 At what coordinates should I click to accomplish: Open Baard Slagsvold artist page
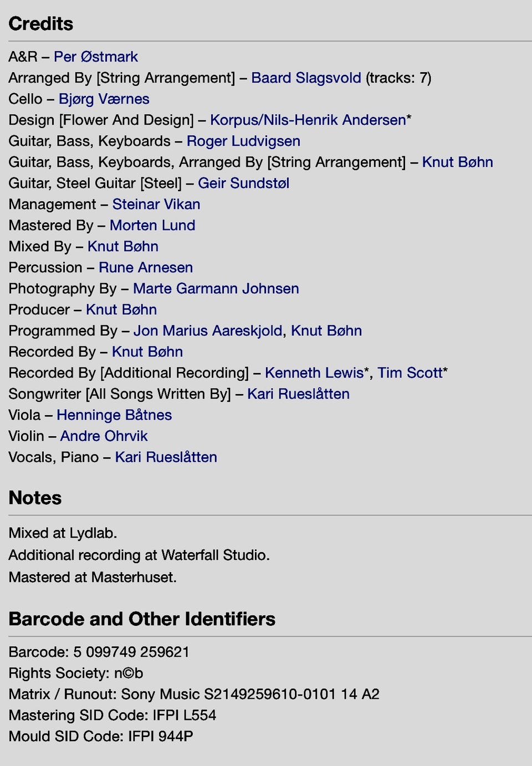click(306, 78)
